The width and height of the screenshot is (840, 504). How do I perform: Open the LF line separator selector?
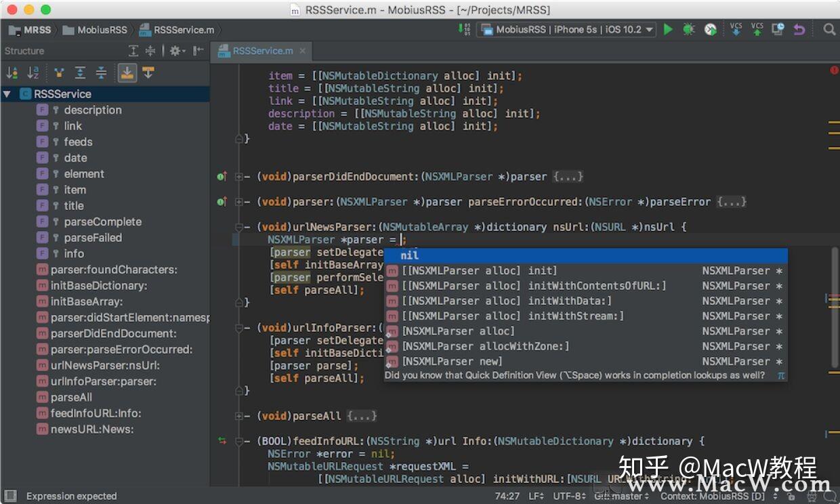click(x=536, y=496)
